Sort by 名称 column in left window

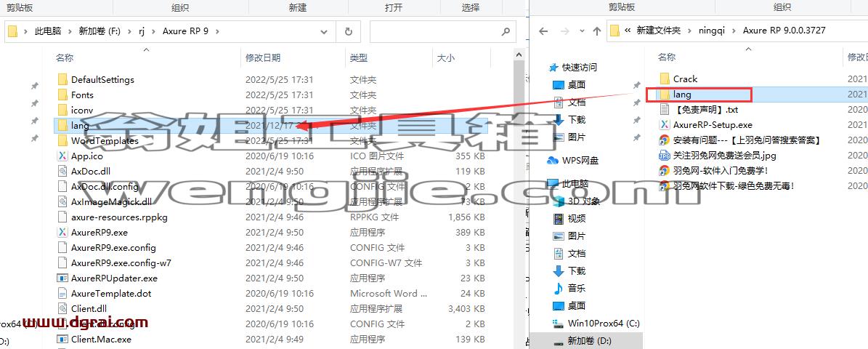point(65,57)
